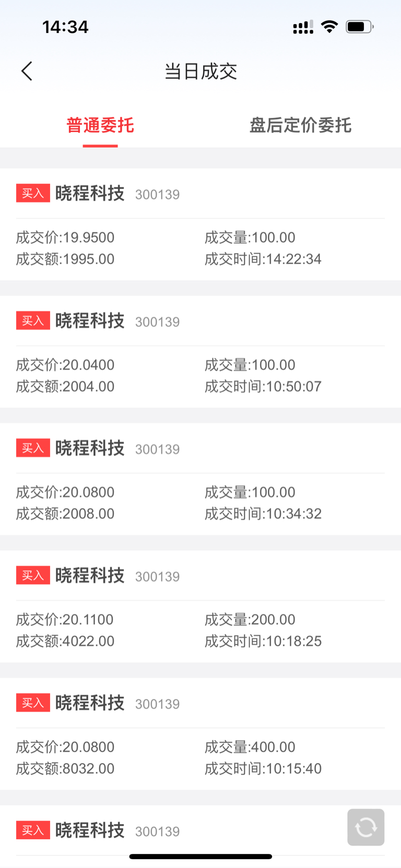Viewport: 401px width, 868px height.
Task: Tap the cellular signal bars icon
Action: [303, 27]
